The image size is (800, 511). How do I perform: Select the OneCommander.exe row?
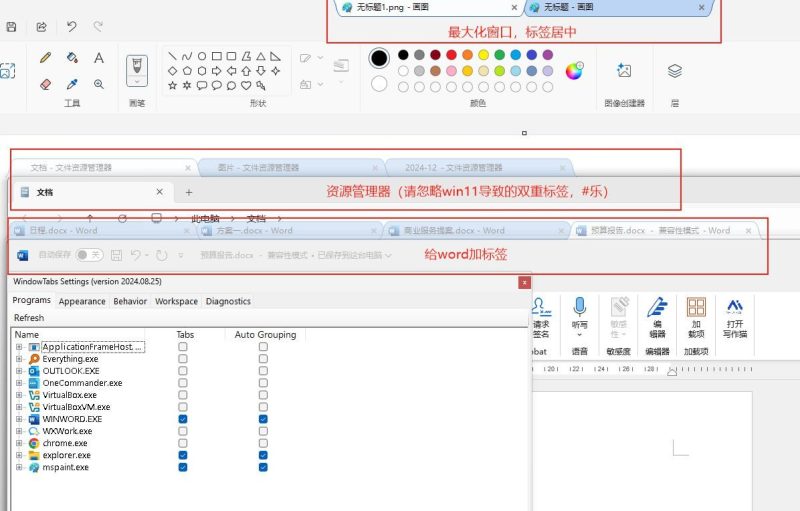point(82,383)
